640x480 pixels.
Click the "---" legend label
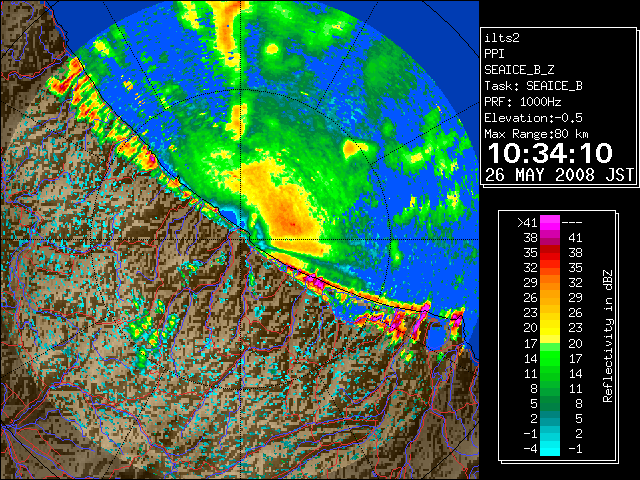pyautogui.click(x=572, y=223)
